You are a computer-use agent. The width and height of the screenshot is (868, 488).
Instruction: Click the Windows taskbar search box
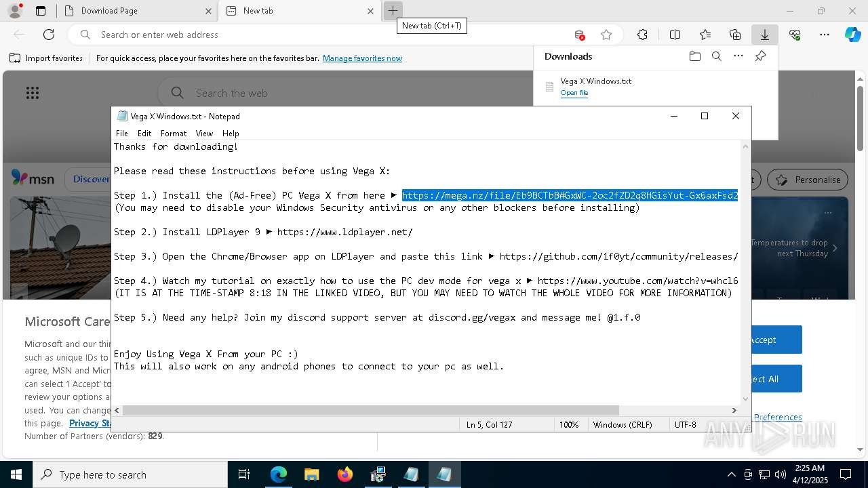[x=130, y=474]
